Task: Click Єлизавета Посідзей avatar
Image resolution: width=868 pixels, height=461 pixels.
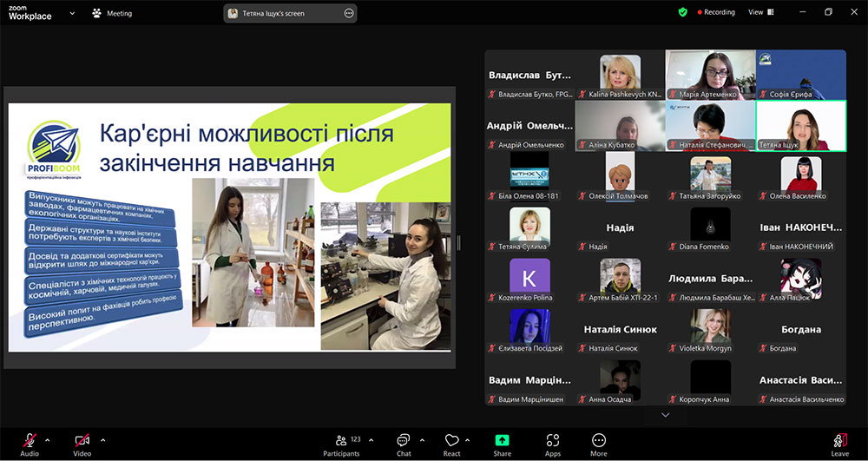Action: tap(529, 327)
